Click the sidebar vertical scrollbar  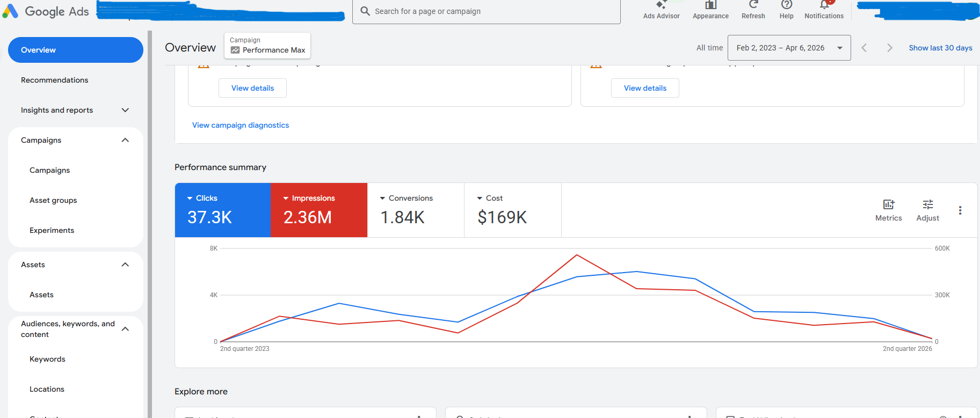point(150,224)
